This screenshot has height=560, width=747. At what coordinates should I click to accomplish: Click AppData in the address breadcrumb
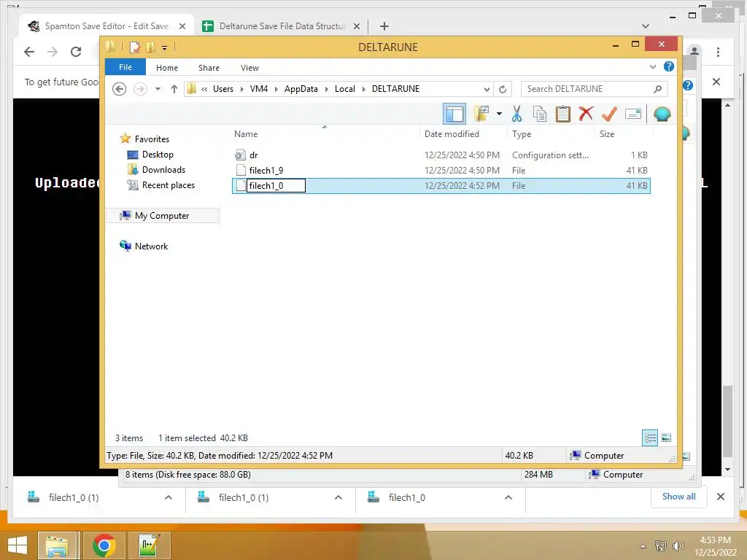301,89
